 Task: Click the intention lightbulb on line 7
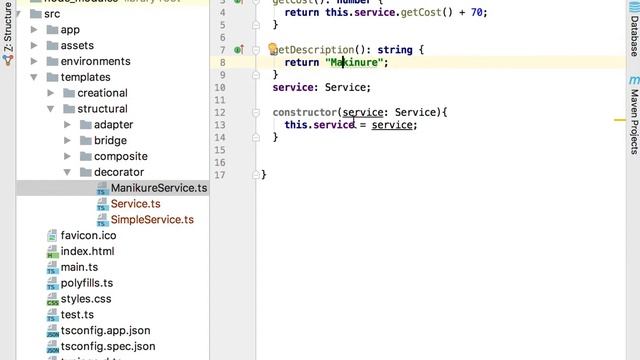tap(273, 49)
